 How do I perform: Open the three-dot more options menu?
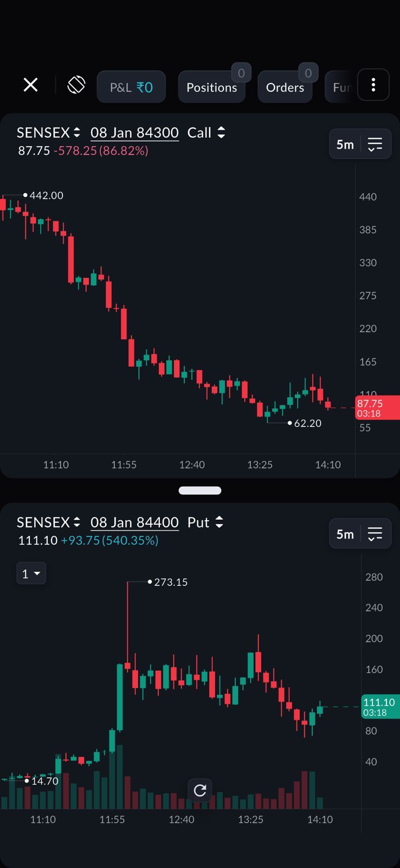click(x=373, y=85)
